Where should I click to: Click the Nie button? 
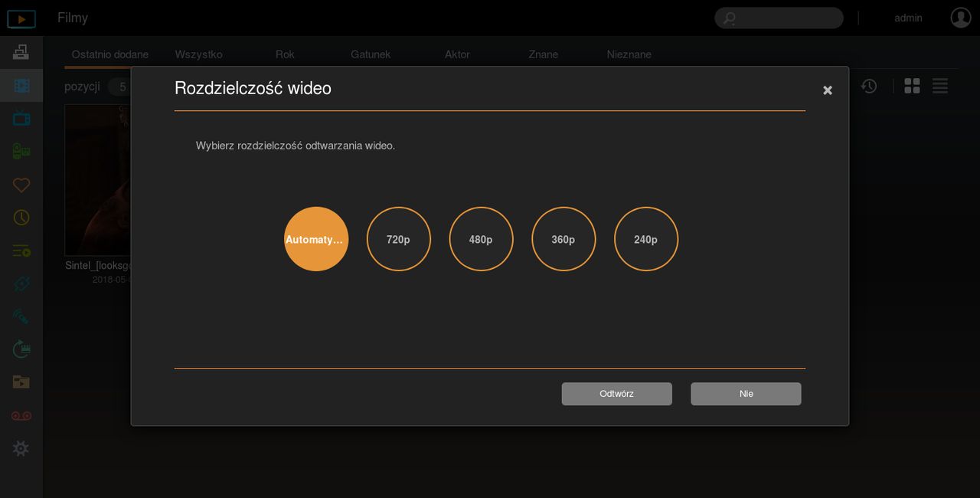(x=746, y=394)
